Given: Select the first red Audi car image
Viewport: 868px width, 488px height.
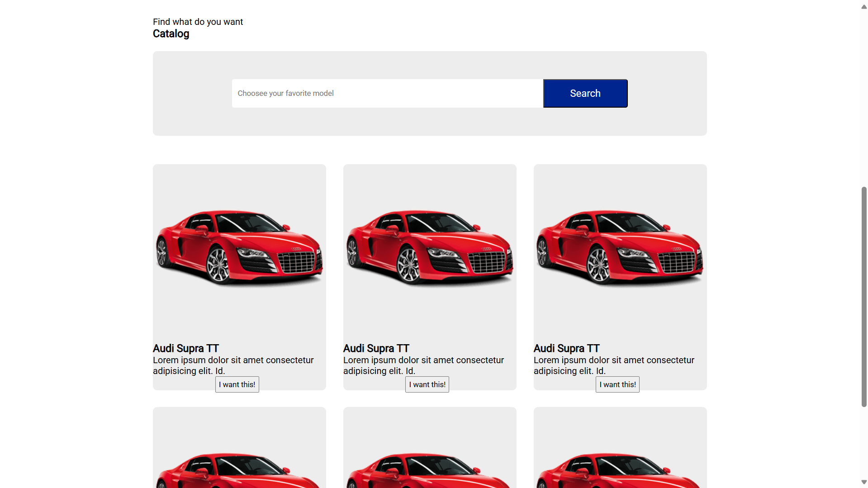Looking at the screenshot, I should [239, 248].
